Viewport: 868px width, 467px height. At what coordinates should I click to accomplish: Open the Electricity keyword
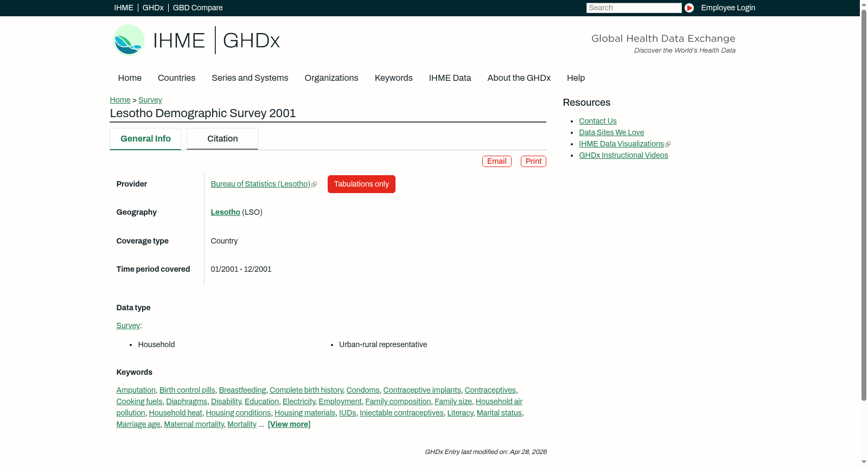pos(299,402)
